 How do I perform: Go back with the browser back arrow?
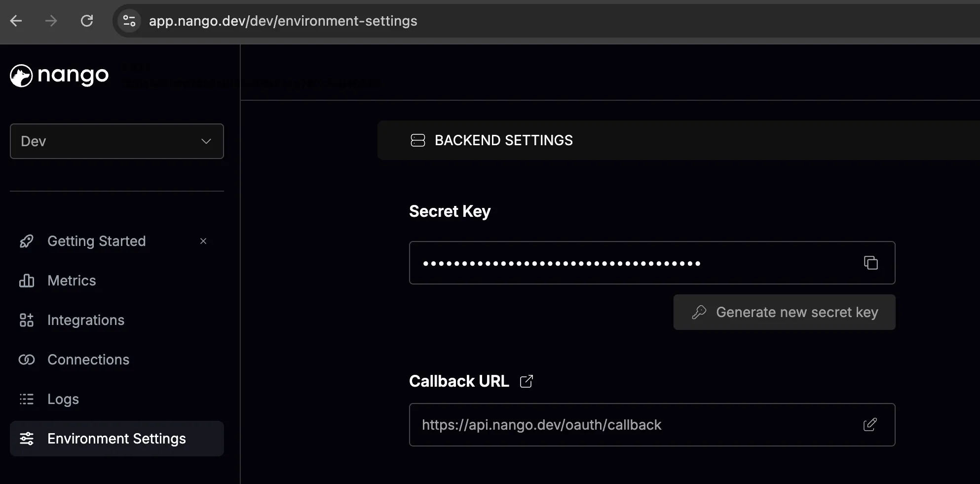[16, 21]
